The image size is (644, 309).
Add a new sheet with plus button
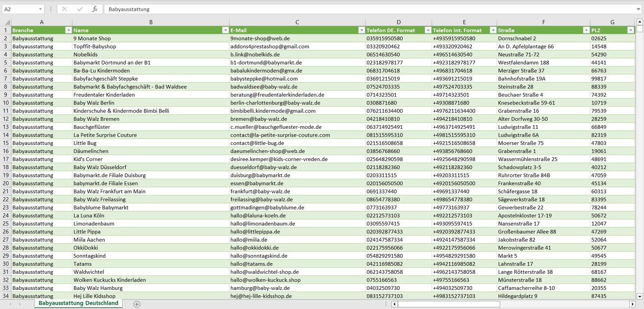pos(137,304)
